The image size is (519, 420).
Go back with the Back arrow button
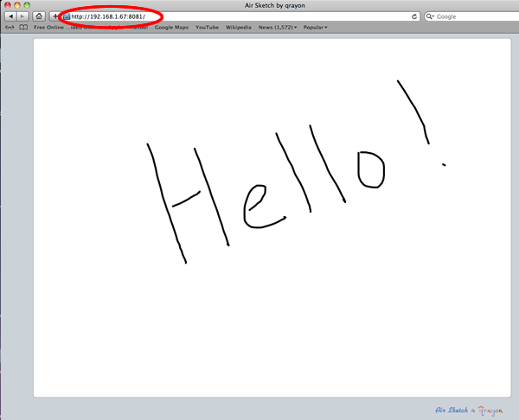[10, 16]
